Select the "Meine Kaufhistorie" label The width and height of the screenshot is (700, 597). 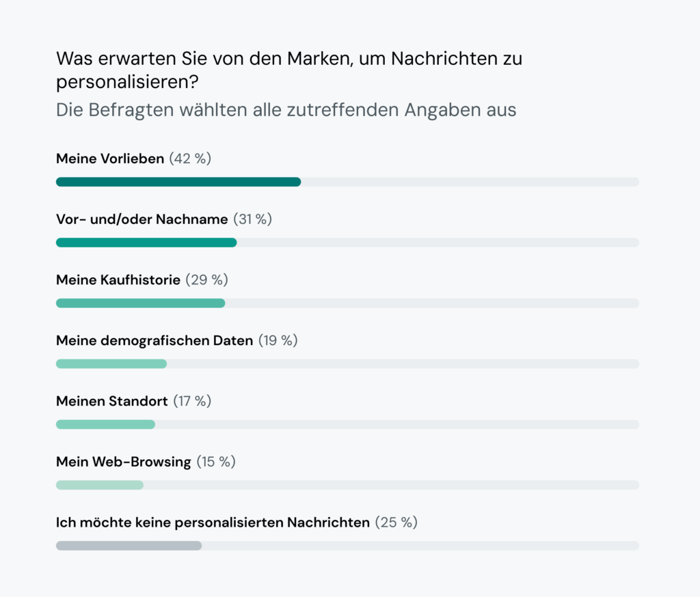[x=118, y=280]
